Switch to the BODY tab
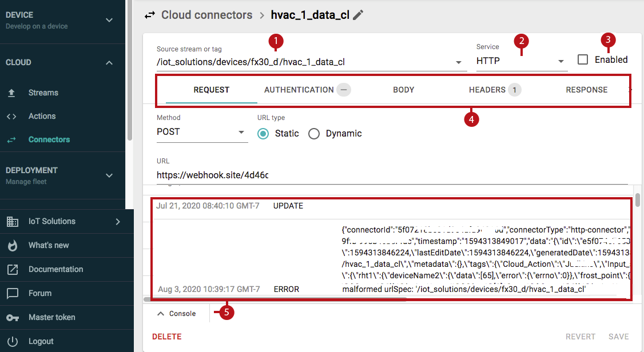Screen dimensions: 644x352 click(403, 90)
